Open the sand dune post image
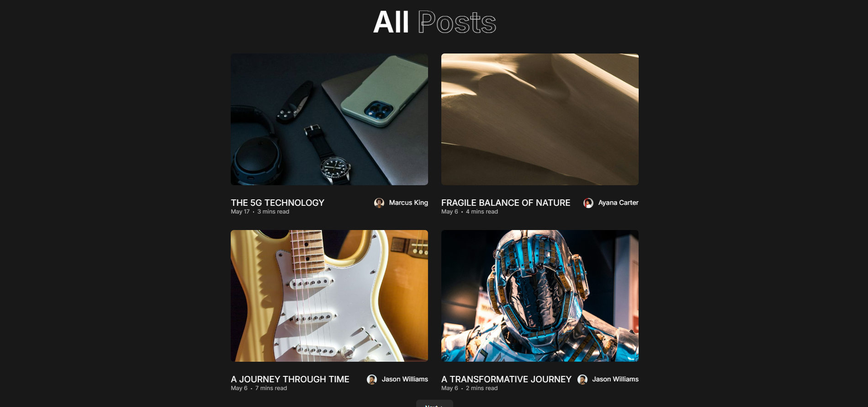868x407 pixels. point(540,119)
